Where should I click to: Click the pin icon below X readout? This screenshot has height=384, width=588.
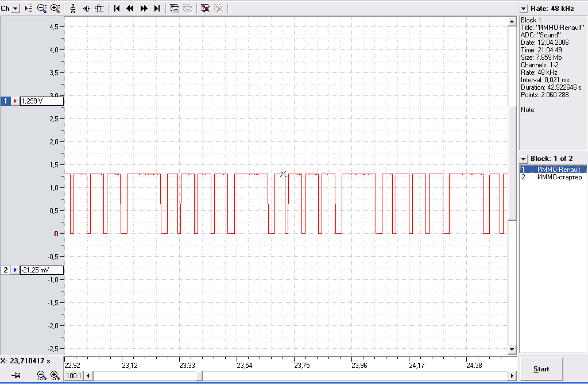click(x=16, y=375)
